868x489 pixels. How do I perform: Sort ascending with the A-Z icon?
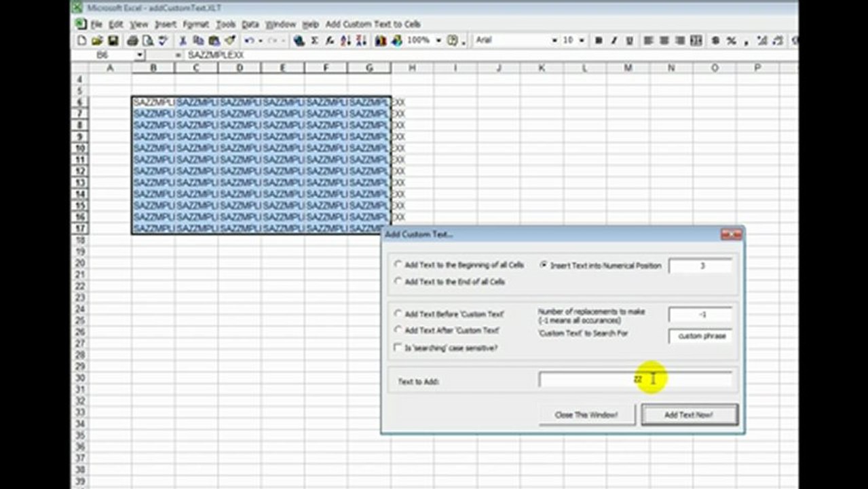(345, 41)
